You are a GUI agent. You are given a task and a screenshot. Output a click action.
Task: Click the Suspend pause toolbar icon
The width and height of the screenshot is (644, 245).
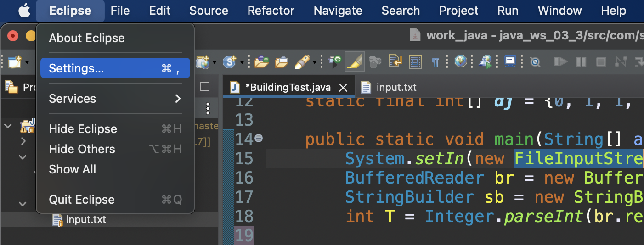[581, 61]
